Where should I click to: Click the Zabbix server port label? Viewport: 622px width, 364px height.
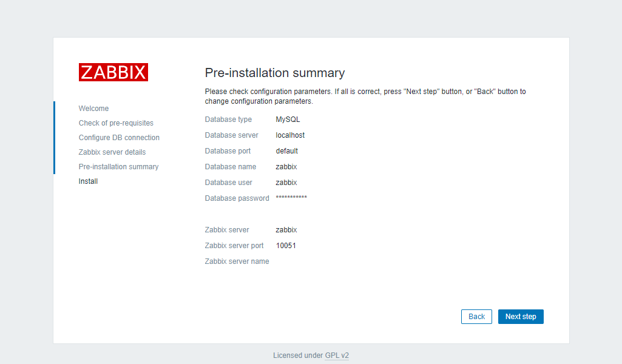click(x=234, y=246)
